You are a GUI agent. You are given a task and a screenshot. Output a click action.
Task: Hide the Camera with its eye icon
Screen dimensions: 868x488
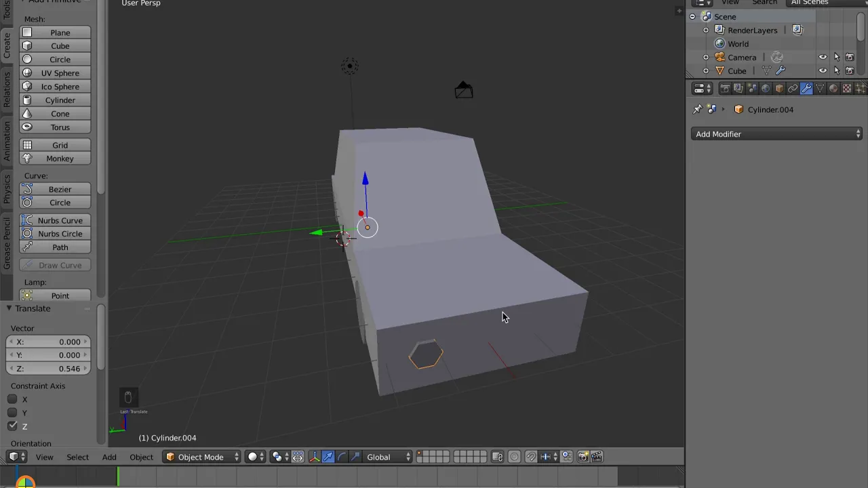823,58
